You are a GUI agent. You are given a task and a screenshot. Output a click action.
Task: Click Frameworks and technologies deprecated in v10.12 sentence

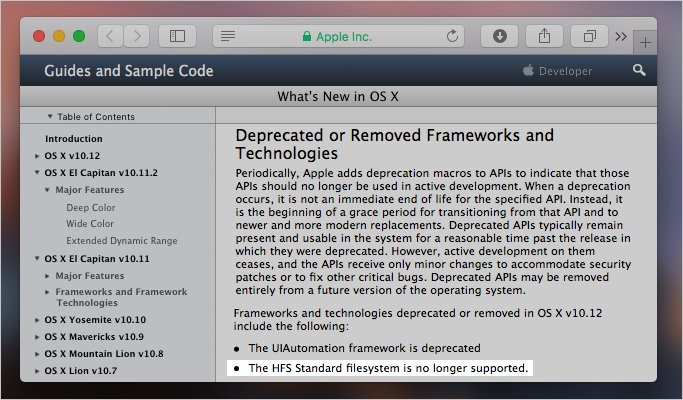pyautogui.click(x=418, y=319)
